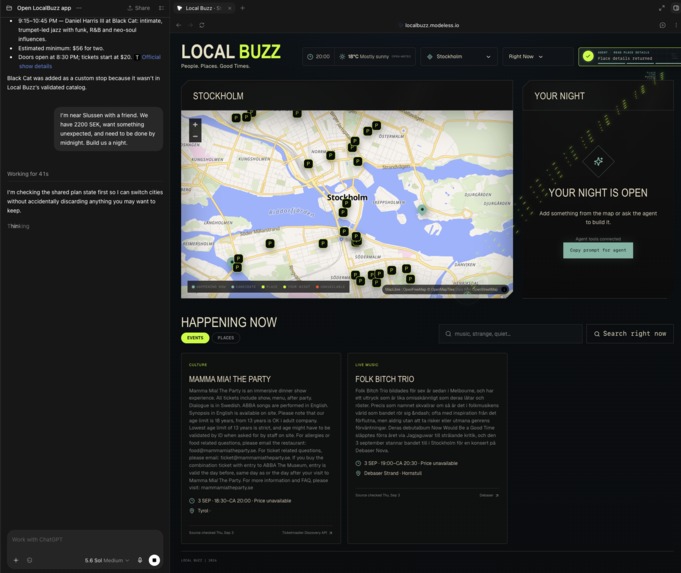Viewport: 681px width, 573px height.
Task: Click the panel toggle icon next to Share
Action: [x=162, y=8]
